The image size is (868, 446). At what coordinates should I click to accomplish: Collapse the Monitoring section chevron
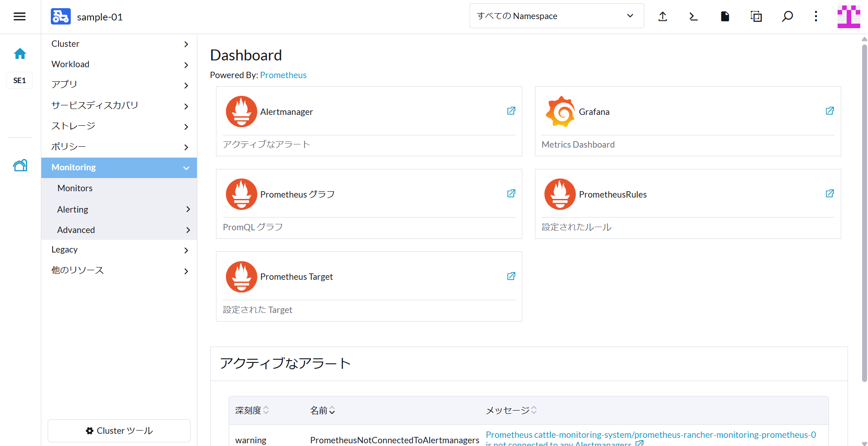(186, 168)
